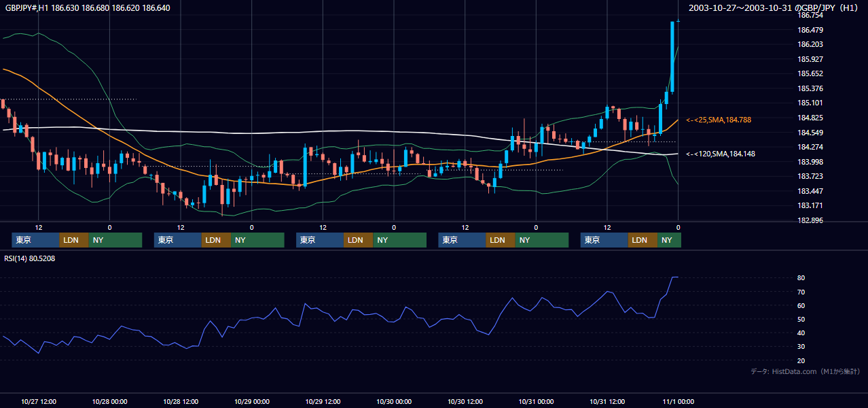Select time label 10/30 12:00
This screenshot has width=868, height=408.
click(x=465, y=401)
